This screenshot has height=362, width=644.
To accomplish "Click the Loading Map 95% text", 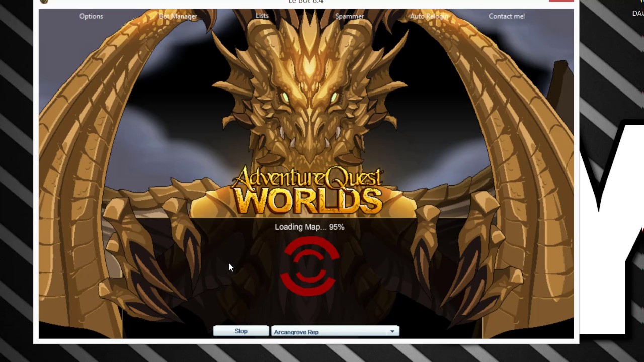I will pos(309,227).
